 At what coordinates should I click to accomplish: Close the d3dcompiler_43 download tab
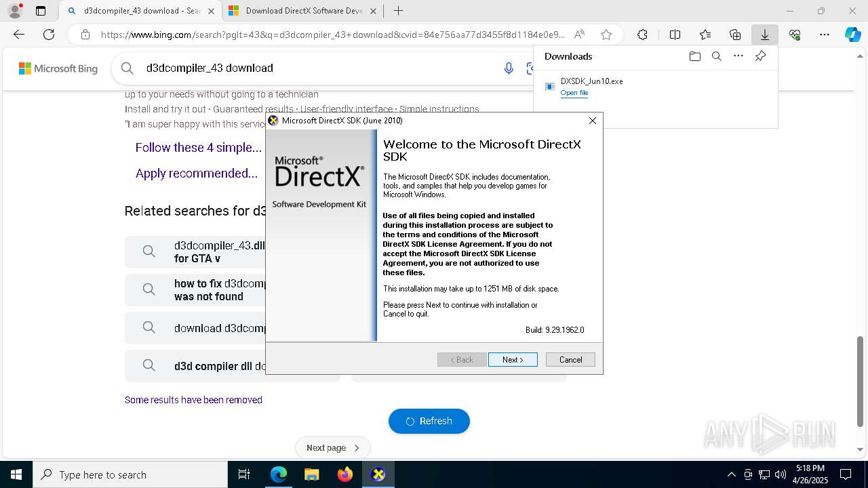[x=210, y=11]
